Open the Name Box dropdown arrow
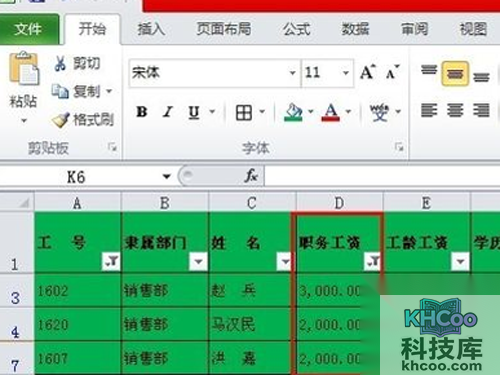This screenshot has height=375, width=500. click(167, 176)
